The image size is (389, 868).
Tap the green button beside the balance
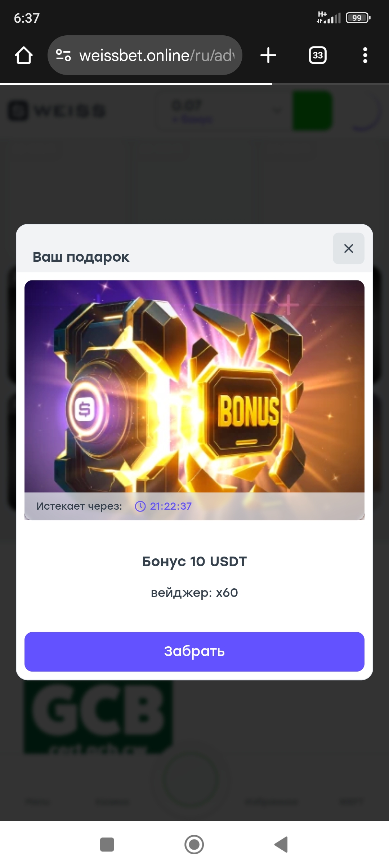pos(312,111)
